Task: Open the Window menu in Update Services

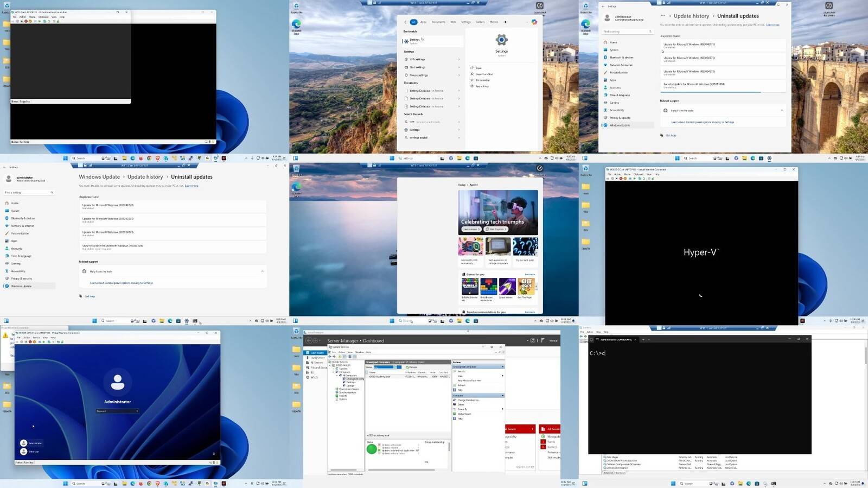Action: pyautogui.click(x=359, y=352)
